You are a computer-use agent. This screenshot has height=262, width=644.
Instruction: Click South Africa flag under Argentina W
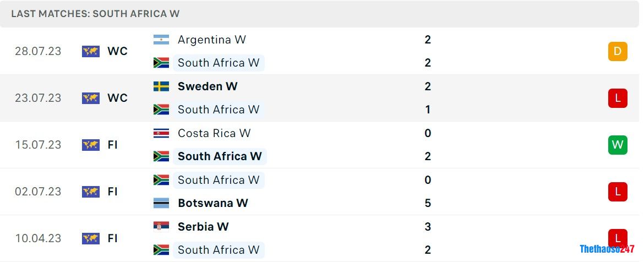[x=161, y=63]
